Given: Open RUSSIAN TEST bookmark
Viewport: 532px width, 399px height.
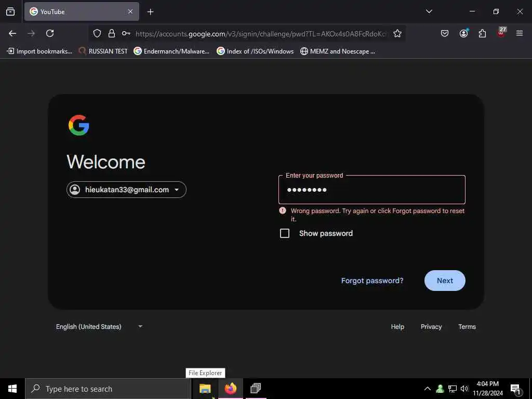Looking at the screenshot, I should [x=103, y=51].
